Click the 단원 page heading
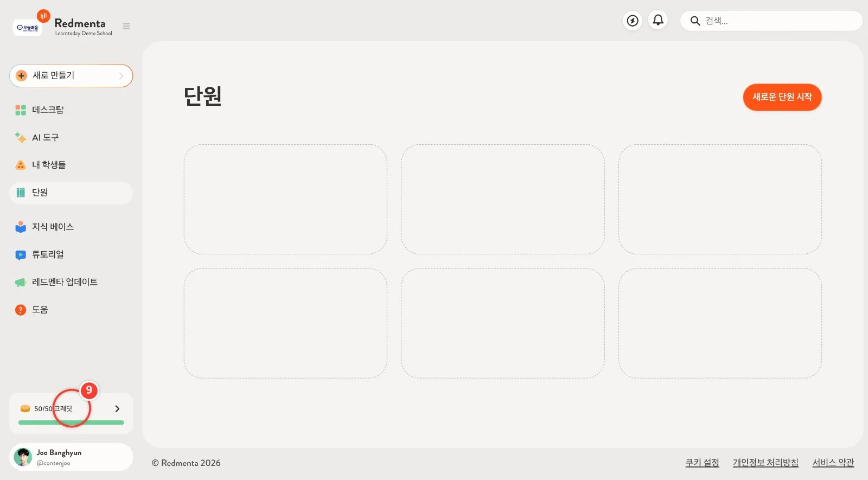This screenshot has height=480, width=868. [203, 96]
